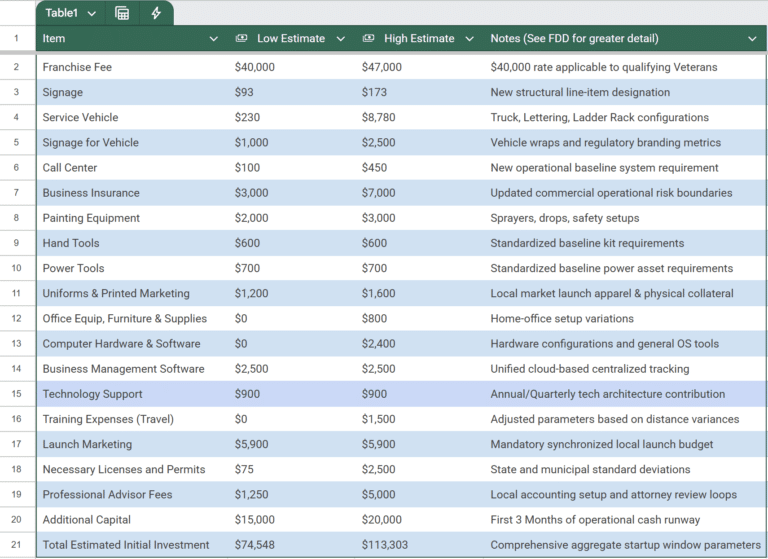
Task: Click the 'Launch Marketing' cell
Action: (132, 444)
